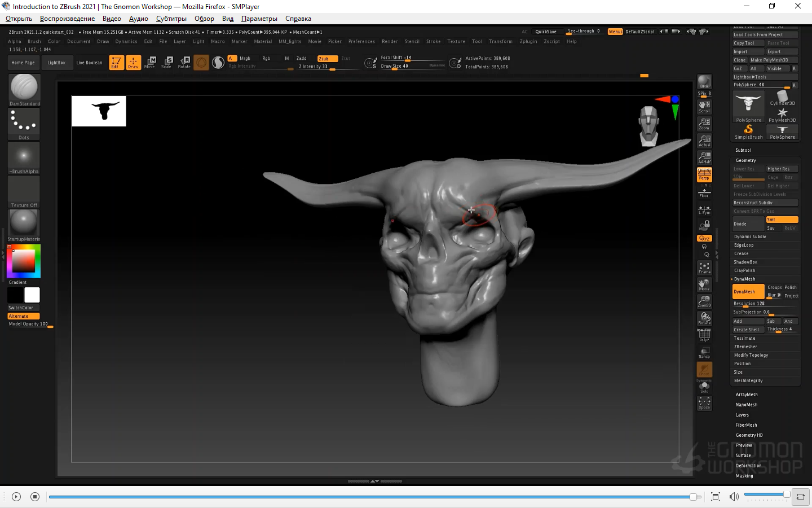Screen dimensions: 812x508
Task: Choose the SimpleBrush tool icon
Action: [x=748, y=132]
